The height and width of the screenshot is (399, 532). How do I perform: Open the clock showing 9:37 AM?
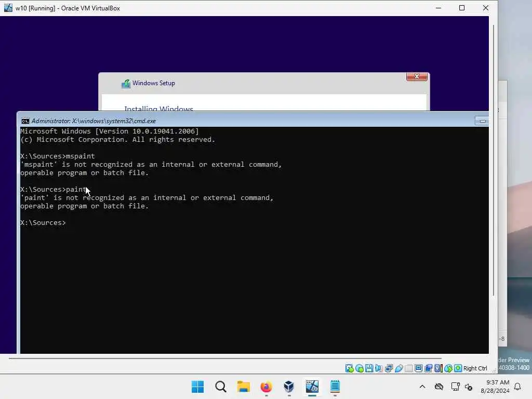click(x=495, y=387)
